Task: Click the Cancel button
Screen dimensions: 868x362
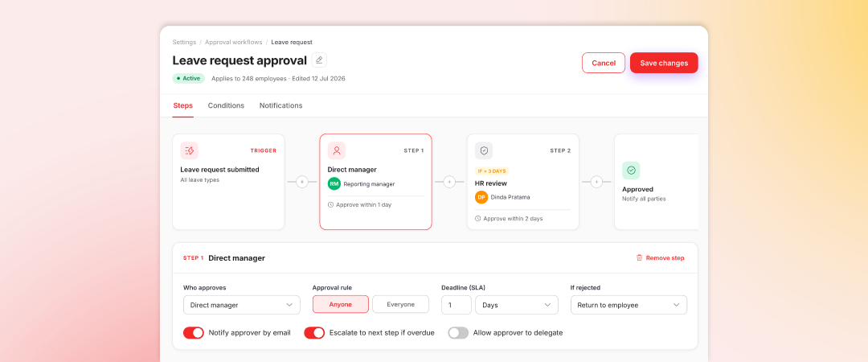Action: point(604,63)
